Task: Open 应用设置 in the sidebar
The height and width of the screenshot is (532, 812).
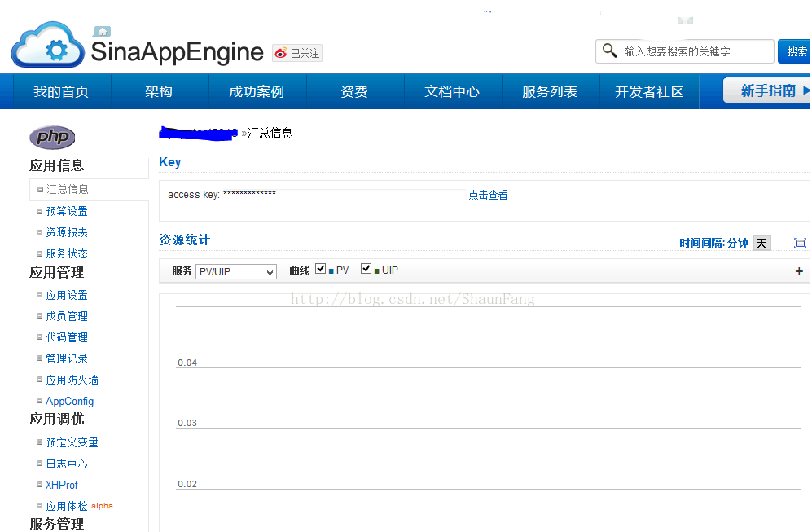Action: (x=67, y=295)
